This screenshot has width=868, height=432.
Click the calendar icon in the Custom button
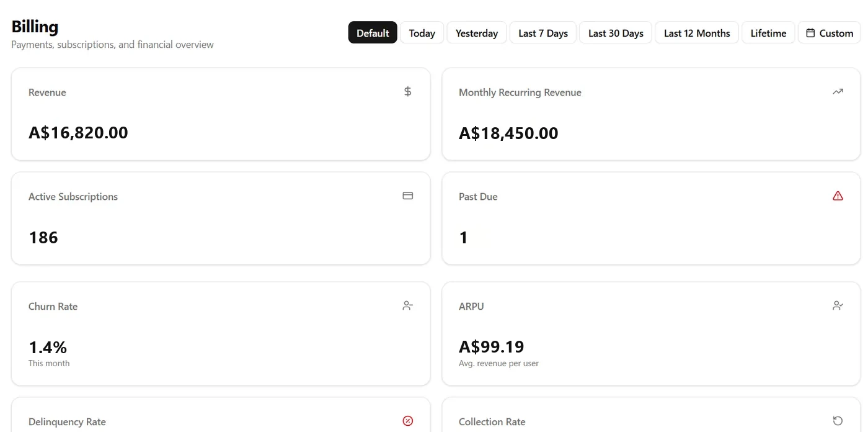[810, 33]
